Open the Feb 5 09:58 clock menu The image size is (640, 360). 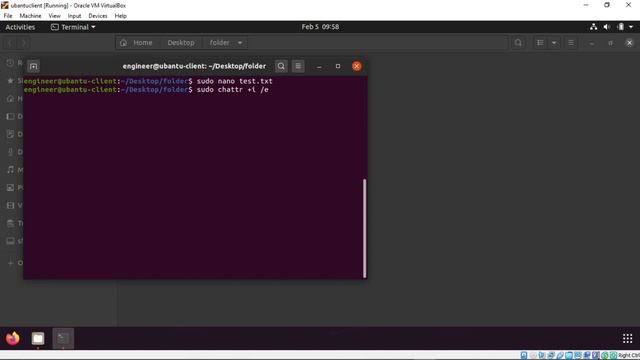[x=320, y=27]
